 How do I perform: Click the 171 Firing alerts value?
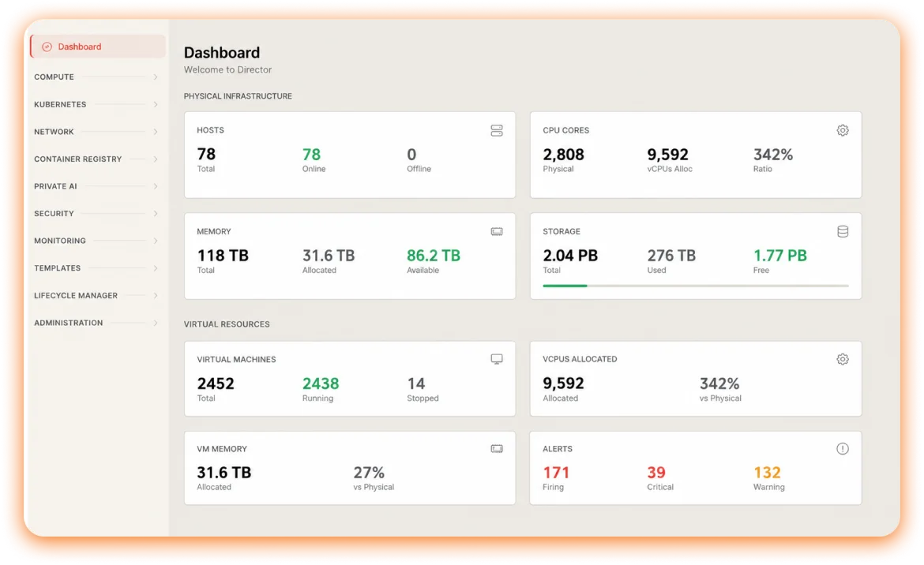click(x=556, y=473)
